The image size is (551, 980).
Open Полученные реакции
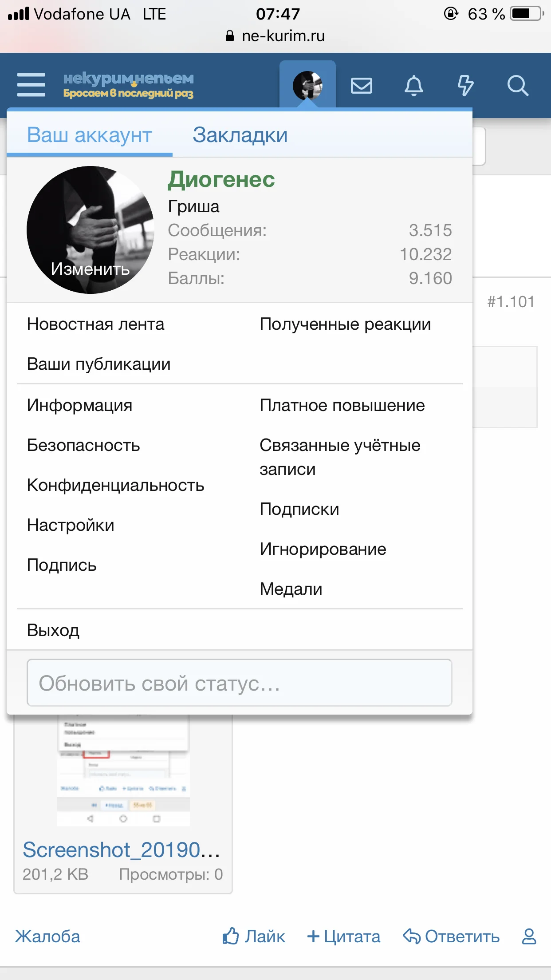345,324
